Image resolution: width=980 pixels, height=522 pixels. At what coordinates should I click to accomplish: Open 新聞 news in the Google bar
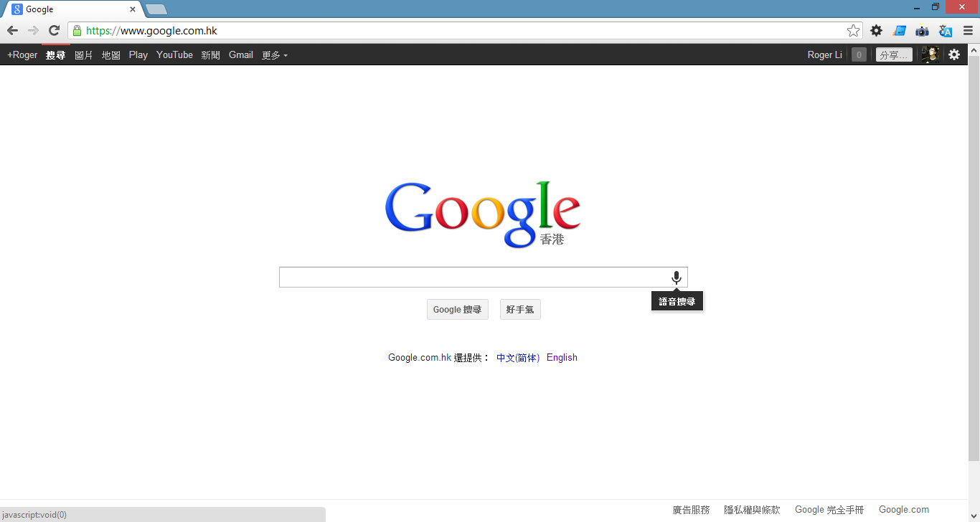pos(211,54)
